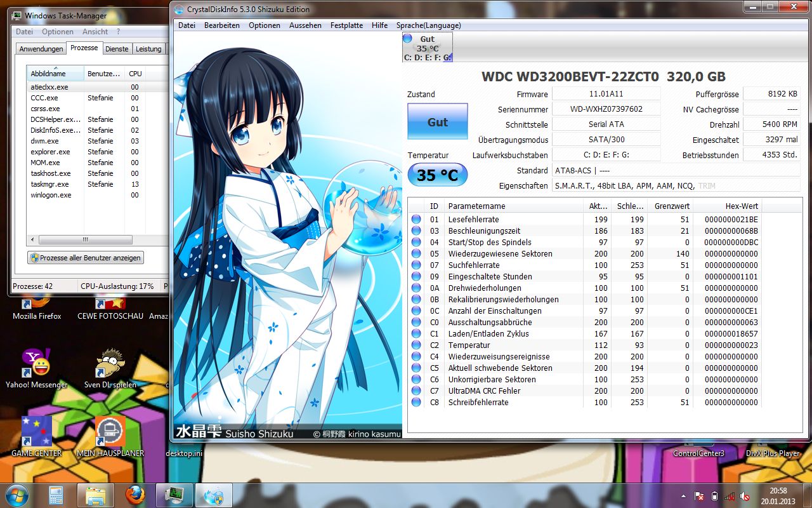Click the Betriebsstunden value 4353 Std.
This screenshot has height=508, width=812.
[771, 155]
